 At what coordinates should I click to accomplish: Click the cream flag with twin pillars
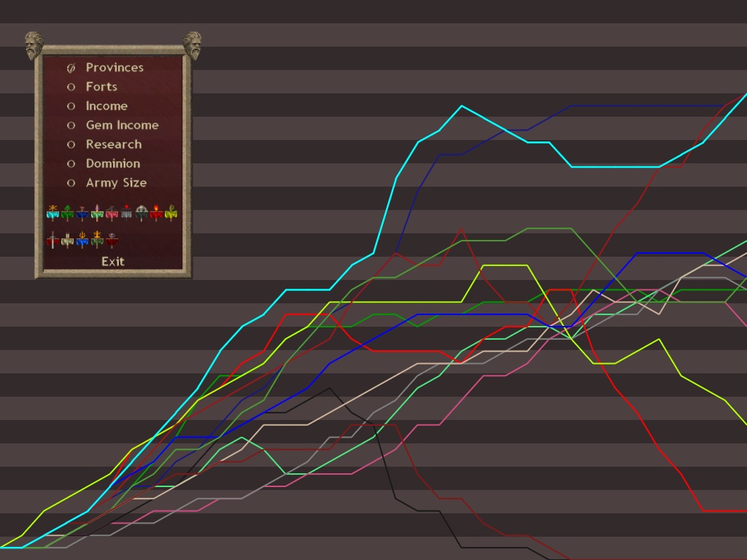(68, 239)
